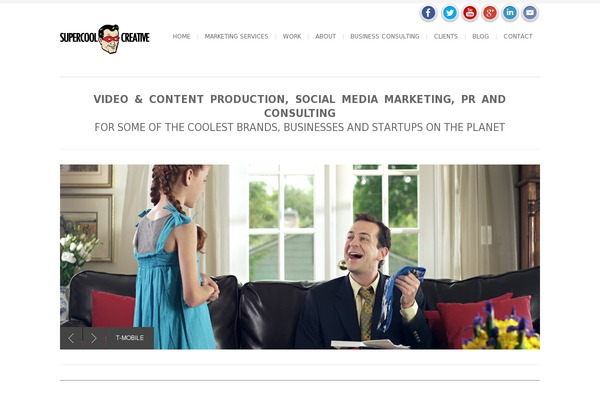Advance to next slide with right arrow
This screenshot has width=600, height=400.
(94, 338)
